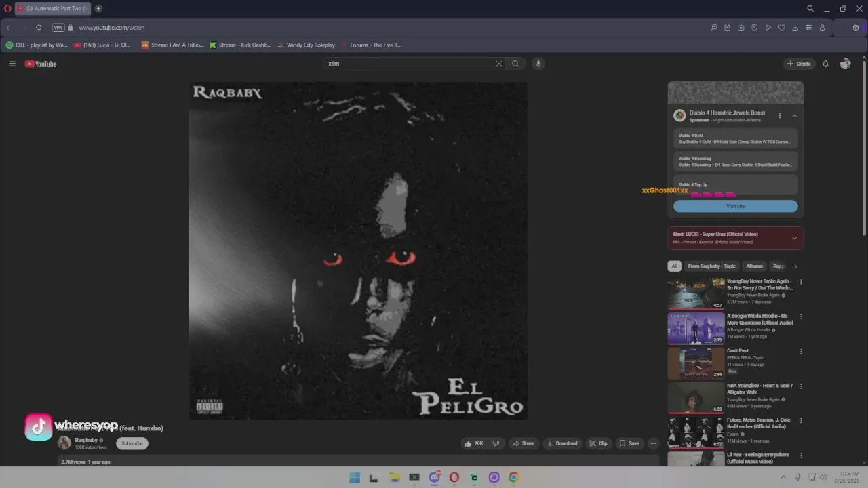This screenshot has width=868, height=488.
Task: Open options for A Boogie No More Questions
Action: [801, 317]
